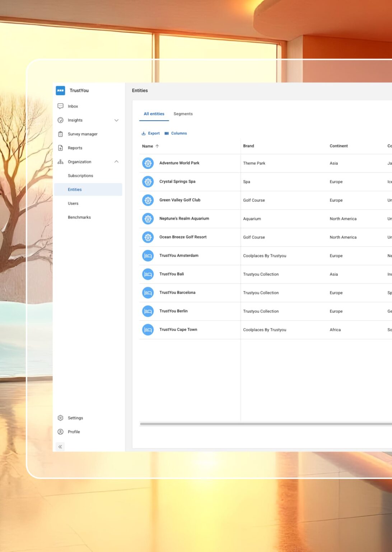Sort by Name column arrow
The width and height of the screenshot is (392, 552).
[x=157, y=146]
